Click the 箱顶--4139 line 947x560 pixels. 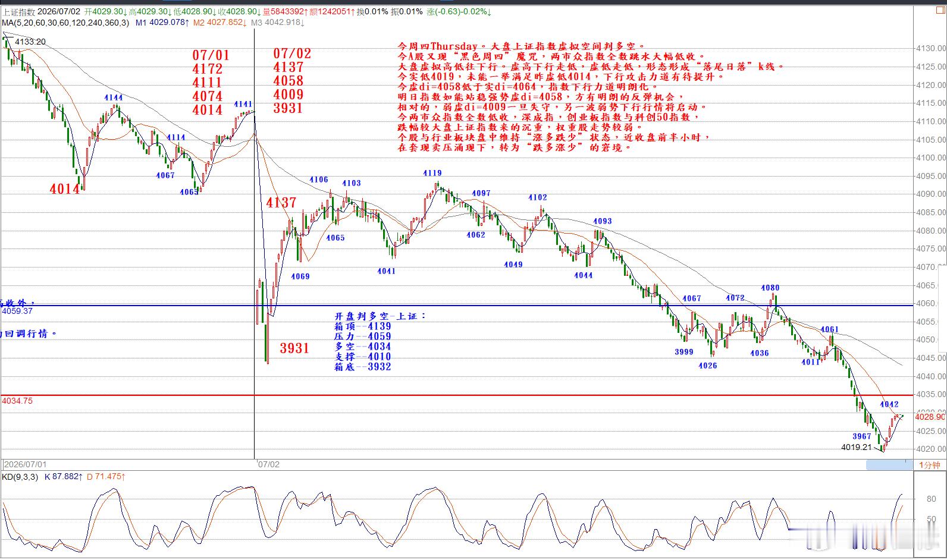[x=363, y=326]
